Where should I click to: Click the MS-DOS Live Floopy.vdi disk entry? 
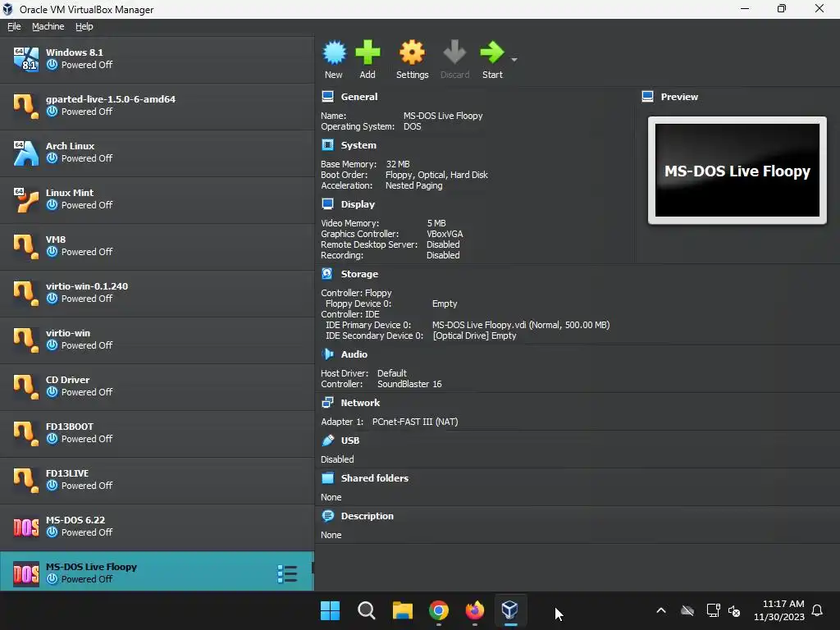point(521,325)
